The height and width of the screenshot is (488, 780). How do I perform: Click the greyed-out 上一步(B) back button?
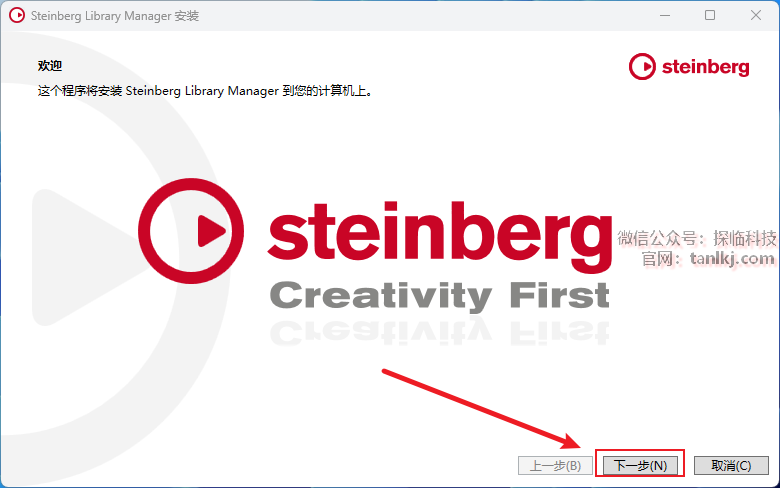(555, 466)
